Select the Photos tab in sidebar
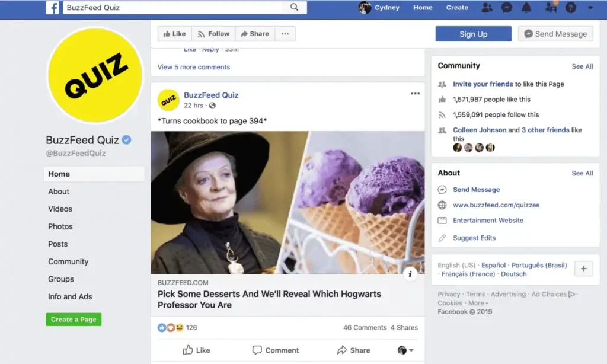This screenshot has height=364, width=607. [60, 226]
